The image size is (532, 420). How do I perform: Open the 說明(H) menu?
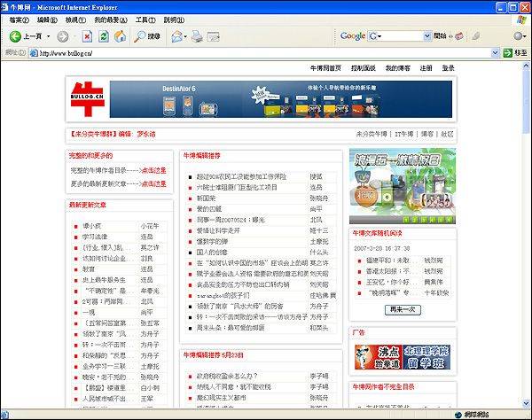tap(174, 20)
